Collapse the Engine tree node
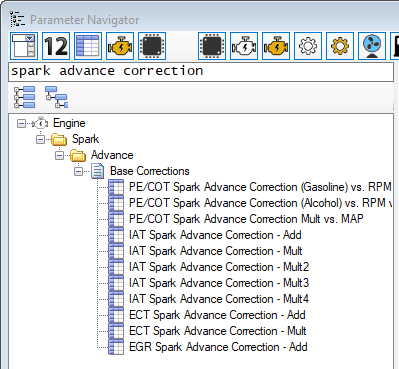The image size is (399, 369). point(21,124)
